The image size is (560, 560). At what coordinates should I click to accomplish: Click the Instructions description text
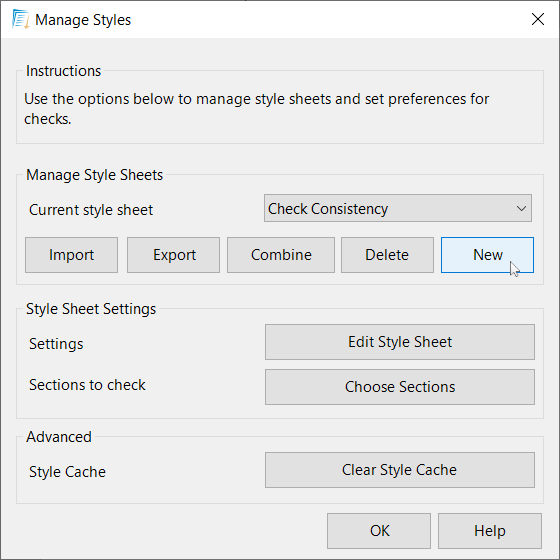256,109
